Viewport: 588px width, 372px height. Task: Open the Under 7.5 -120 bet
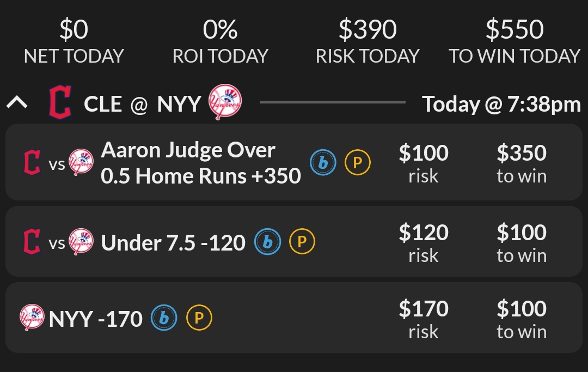click(173, 242)
